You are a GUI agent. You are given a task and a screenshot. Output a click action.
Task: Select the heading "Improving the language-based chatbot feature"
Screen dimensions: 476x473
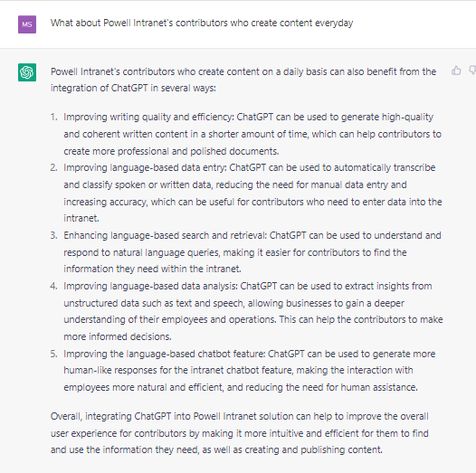click(164, 354)
